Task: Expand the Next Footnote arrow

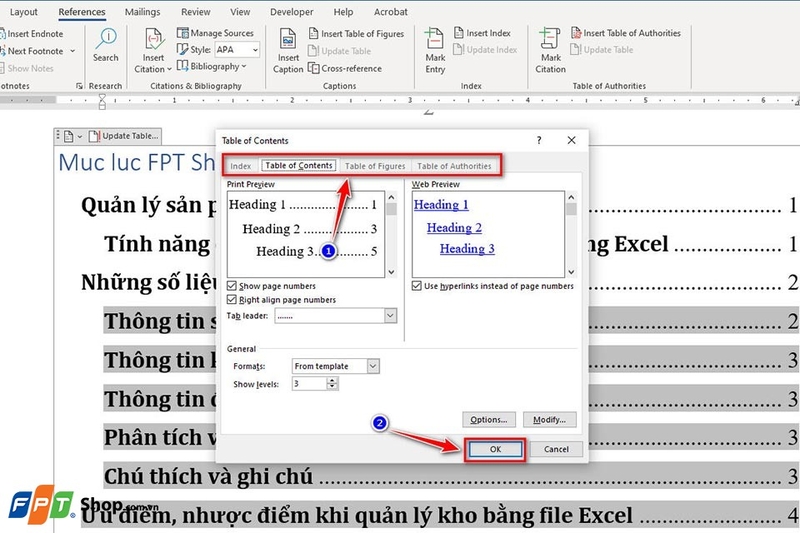Action: coord(72,51)
